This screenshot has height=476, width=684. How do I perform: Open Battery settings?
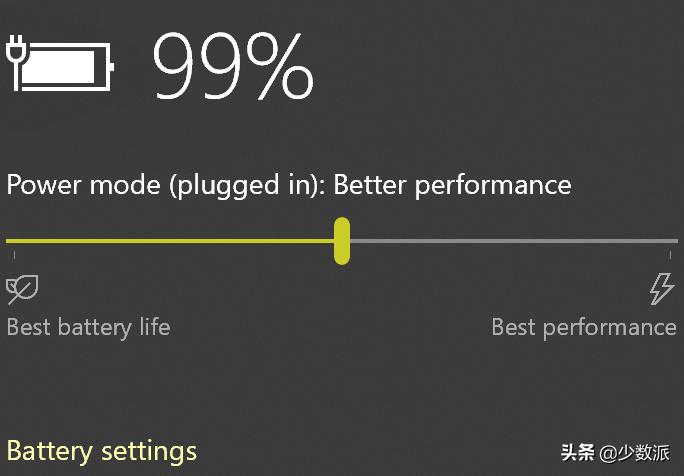pyautogui.click(x=102, y=451)
